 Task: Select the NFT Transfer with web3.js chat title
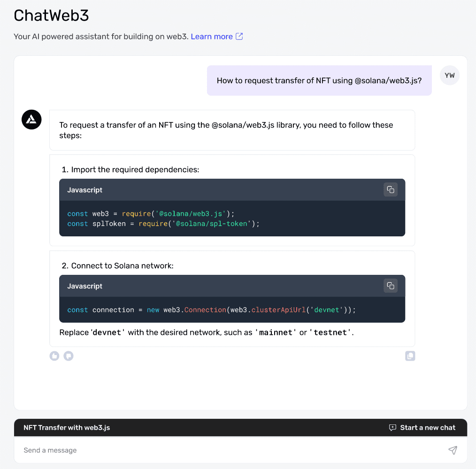tap(66, 427)
